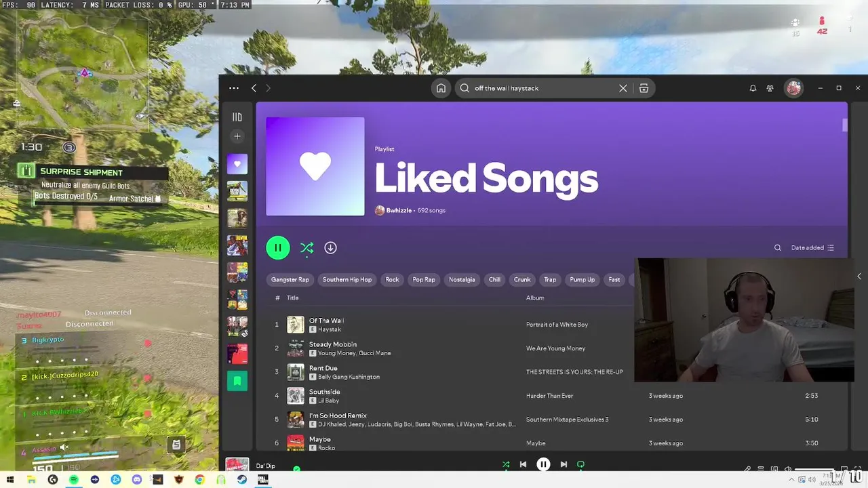Choose the Pump Up filter chip
The image size is (868, 488).
582,279
